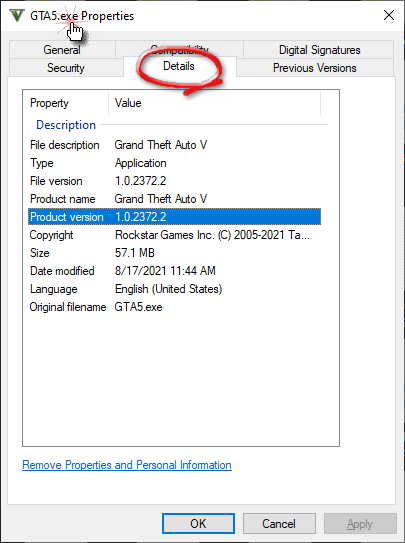Image resolution: width=405 pixels, height=543 pixels.
Task: Confirm with the OK button
Action: [x=198, y=524]
